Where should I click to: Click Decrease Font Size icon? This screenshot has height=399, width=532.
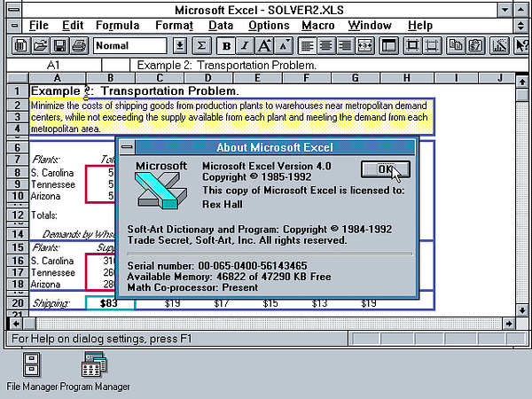click(284, 45)
